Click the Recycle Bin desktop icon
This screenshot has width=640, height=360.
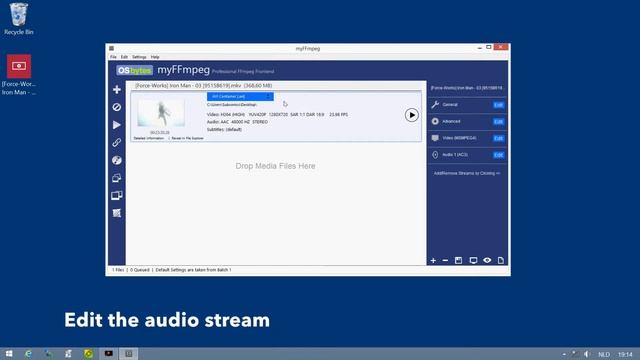click(x=18, y=19)
